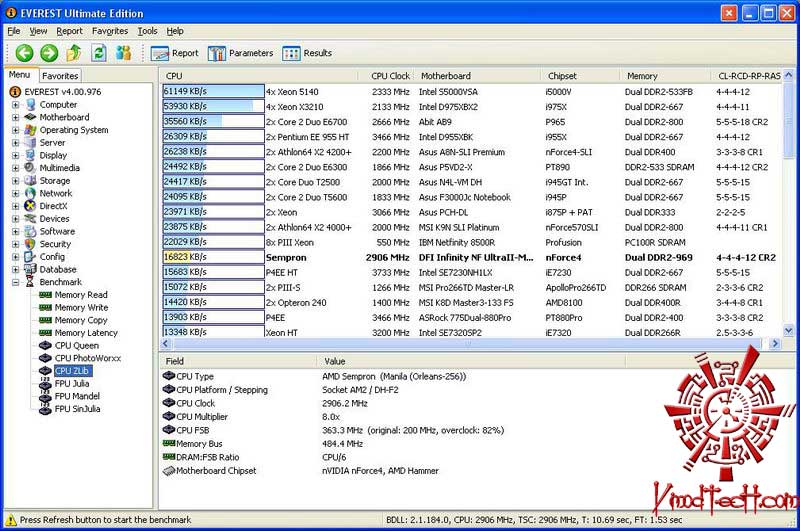Switch to the Favorites tab
800x531 pixels.
[x=60, y=75]
